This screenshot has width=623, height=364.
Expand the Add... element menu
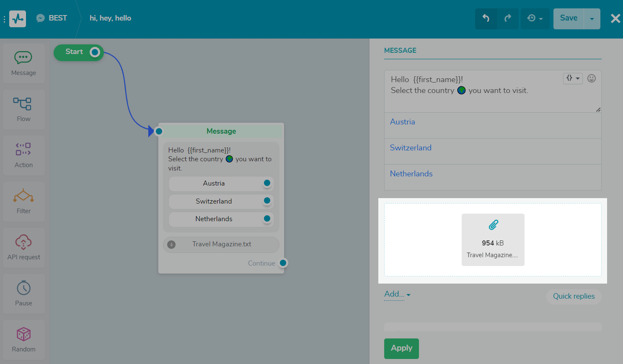click(x=397, y=294)
